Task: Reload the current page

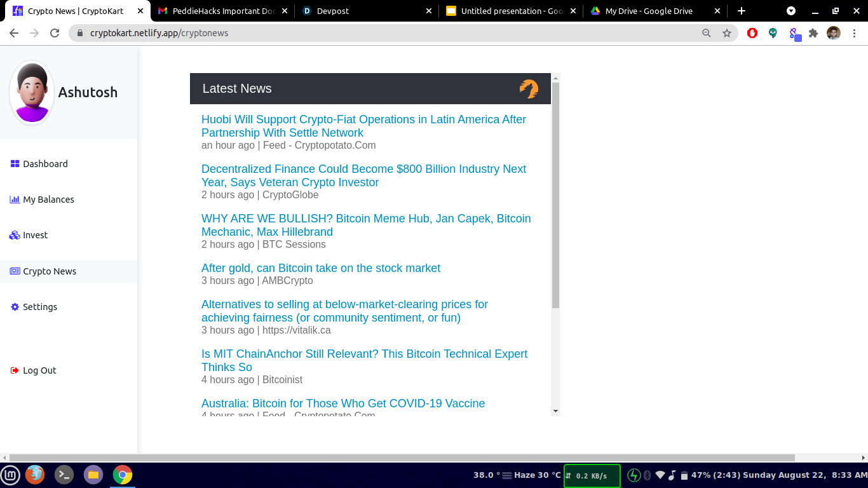Action: point(55,33)
